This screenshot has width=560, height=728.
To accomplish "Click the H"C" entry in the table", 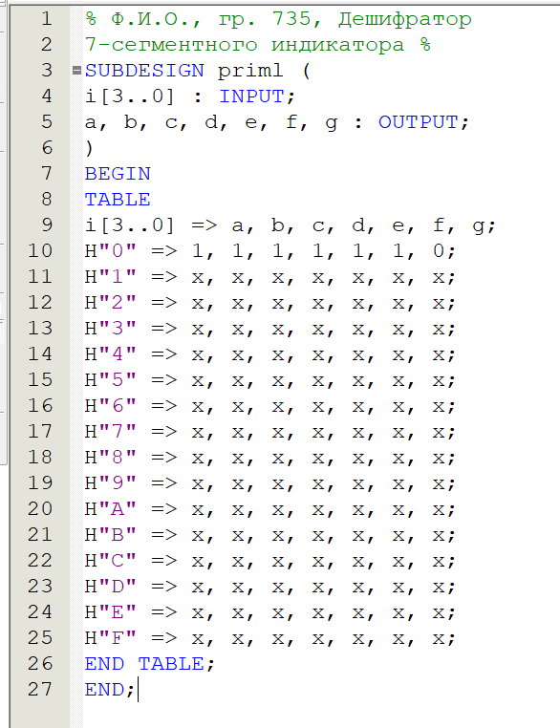I will pyautogui.click(x=111, y=561).
